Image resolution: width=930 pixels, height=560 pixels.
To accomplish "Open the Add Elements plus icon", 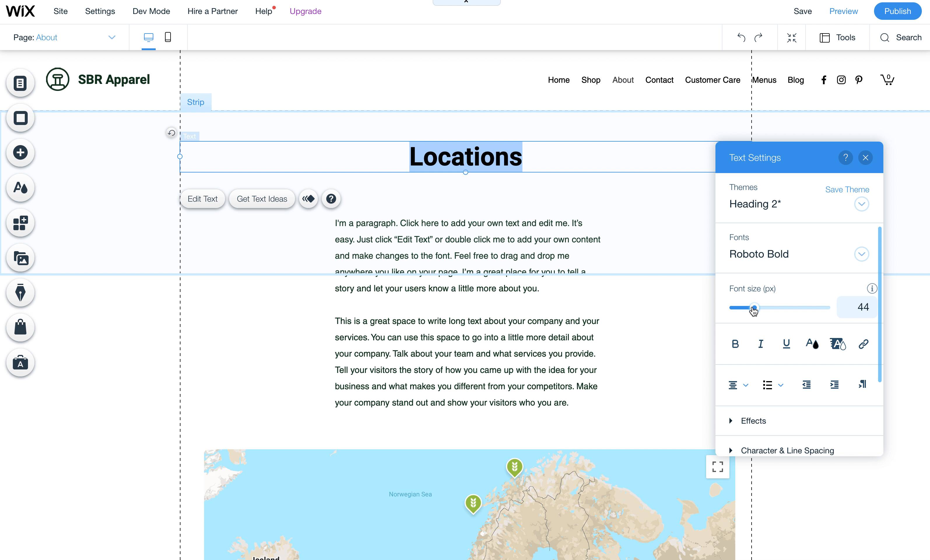I will [x=20, y=153].
